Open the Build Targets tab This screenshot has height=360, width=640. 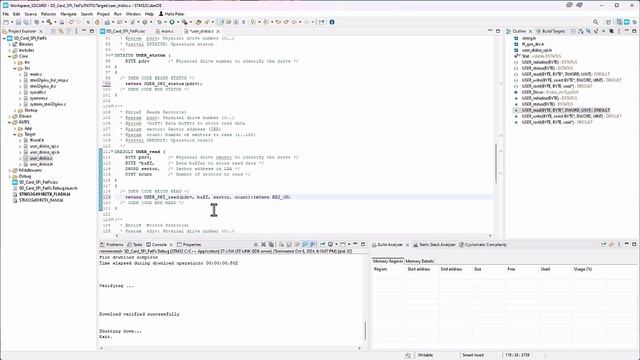(x=551, y=31)
